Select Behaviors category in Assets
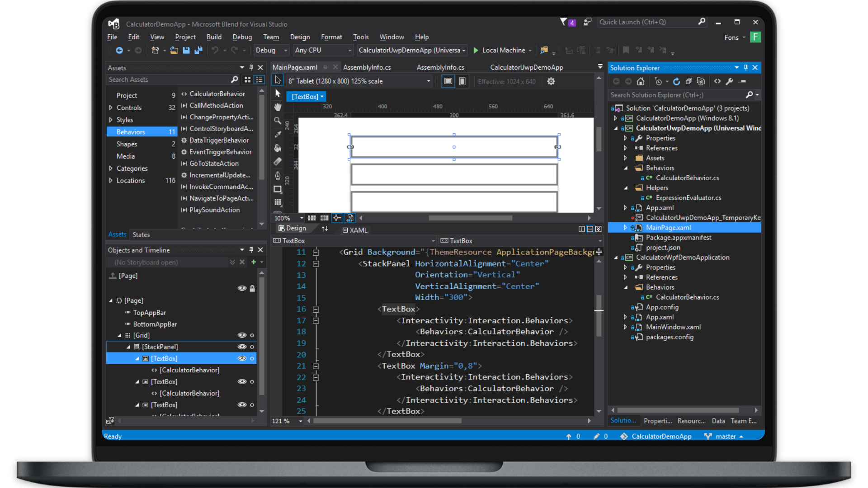868x488 pixels. [x=142, y=131]
